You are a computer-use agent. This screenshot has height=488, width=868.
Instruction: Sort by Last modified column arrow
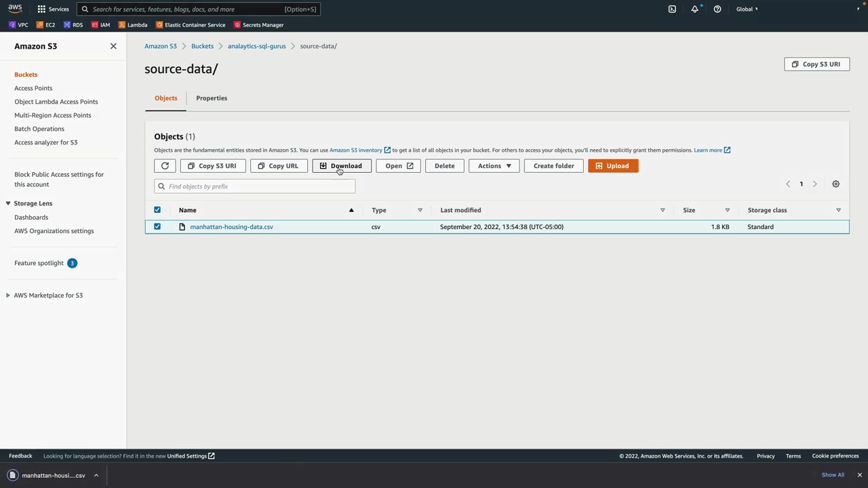[663, 210]
